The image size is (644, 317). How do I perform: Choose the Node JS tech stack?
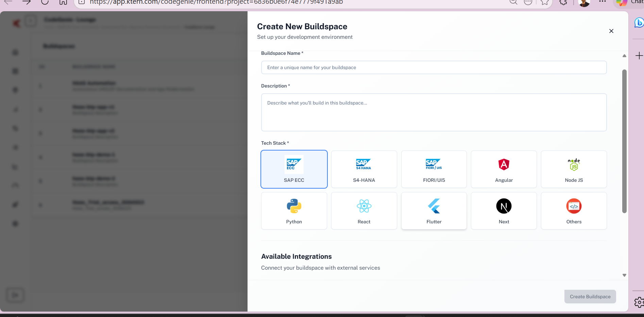point(574,169)
